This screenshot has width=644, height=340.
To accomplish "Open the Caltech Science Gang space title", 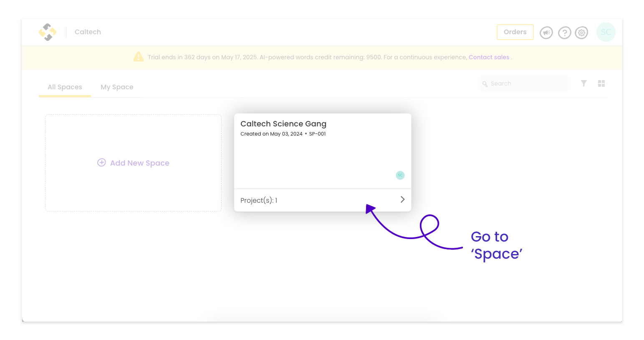I will pyautogui.click(x=283, y=124).
